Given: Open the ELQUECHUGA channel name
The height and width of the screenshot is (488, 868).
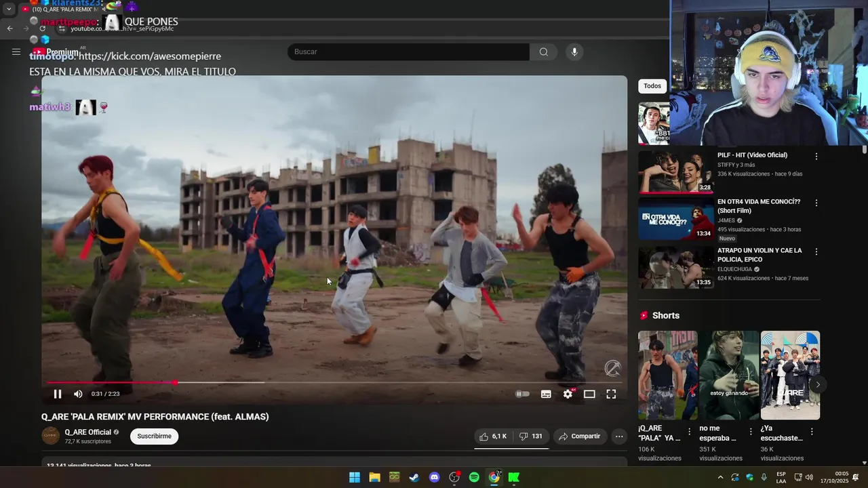Looking at the screenshot, I should (x=734, y=269).
